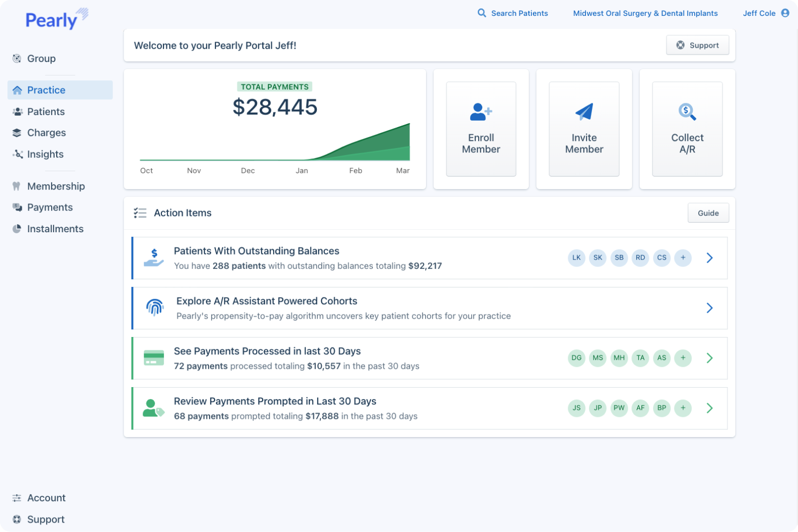Click the Patients people icon

[17, 112]
